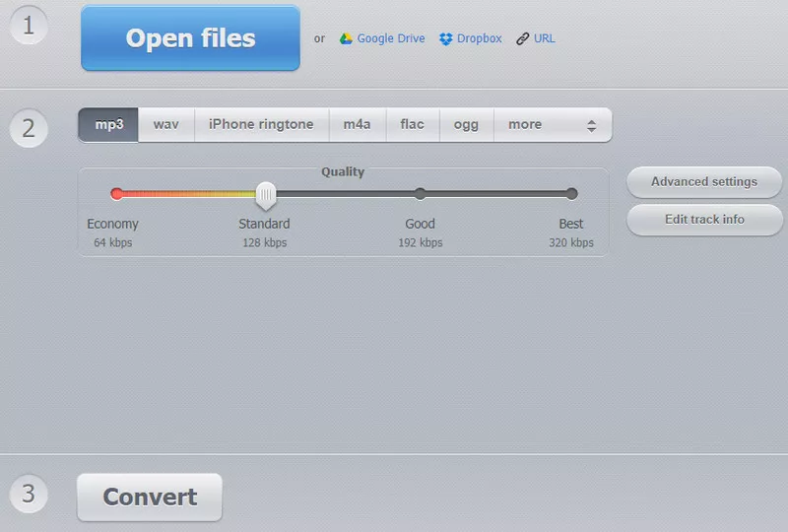Expand the more formats dropdown

[553, 125]
